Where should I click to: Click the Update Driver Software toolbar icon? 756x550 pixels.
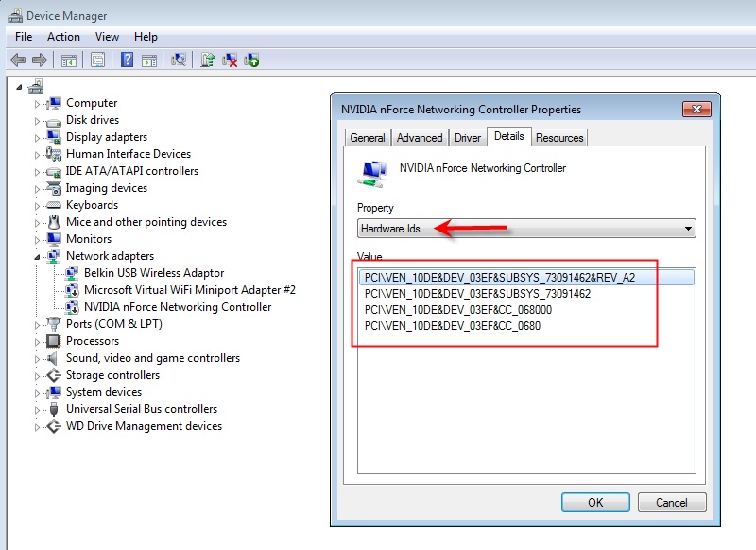(x=207, y=60)
